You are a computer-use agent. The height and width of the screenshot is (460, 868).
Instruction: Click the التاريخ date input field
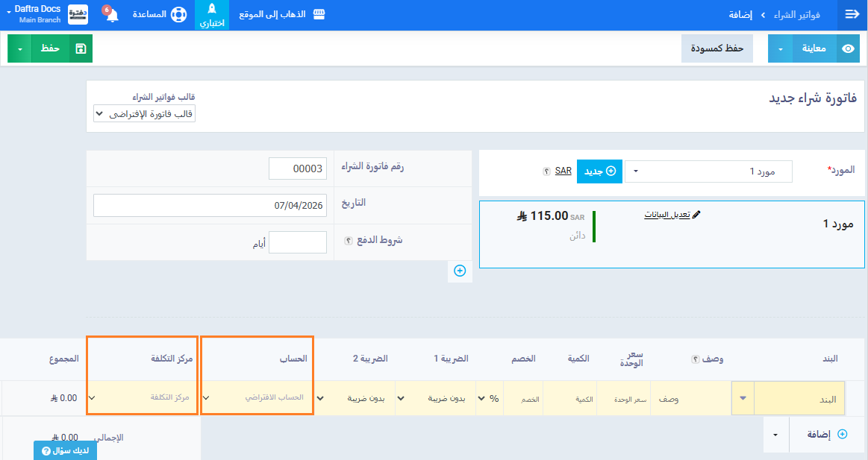coord(210,205)
